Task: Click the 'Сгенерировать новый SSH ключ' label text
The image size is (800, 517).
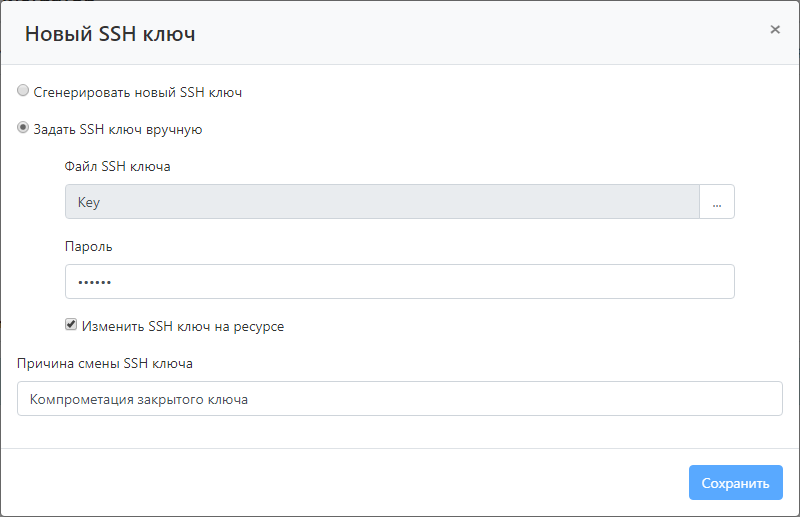Action: coord(138,92)
